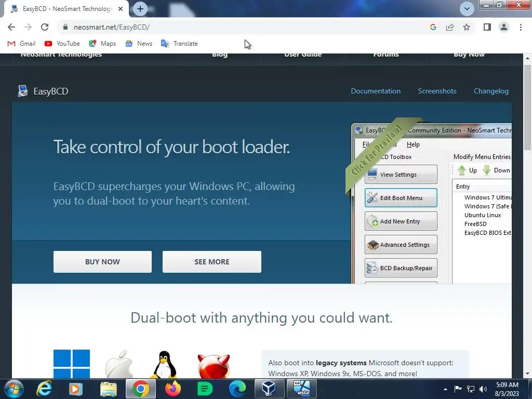This screenshot has width=532, height=399.
Task: Go back using the browser back arrow
Action: (x=11, y=27)
